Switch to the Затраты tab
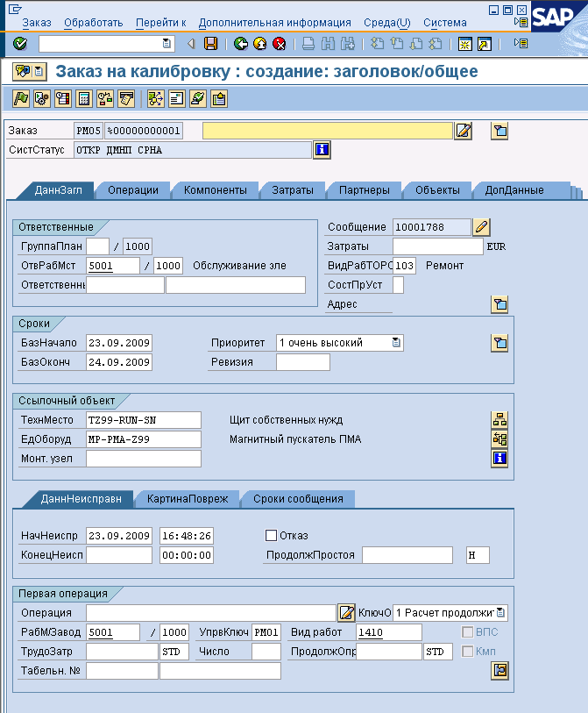The image size is (588, 713). (293, 190)
